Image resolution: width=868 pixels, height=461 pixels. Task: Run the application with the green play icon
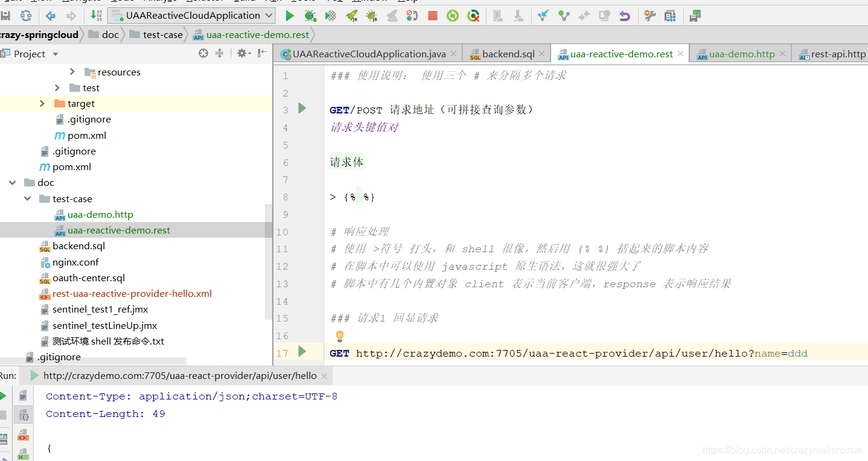[x=290, y=16]
